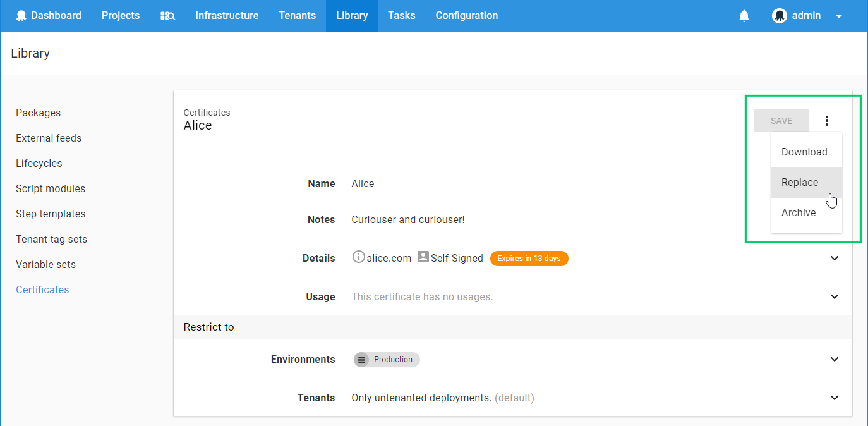Click the notifications bell icon
The height and width of the screenshot is (426, 868).
(744, 16)
